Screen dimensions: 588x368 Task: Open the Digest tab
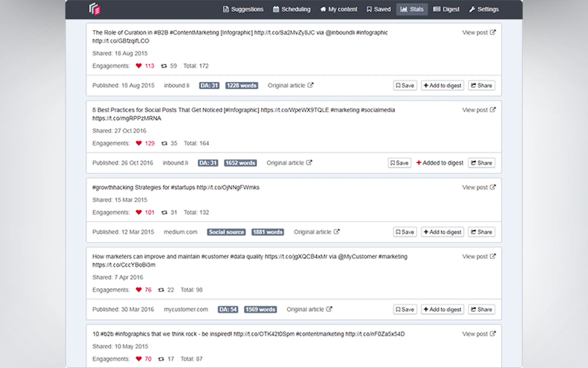pos(446,9)
